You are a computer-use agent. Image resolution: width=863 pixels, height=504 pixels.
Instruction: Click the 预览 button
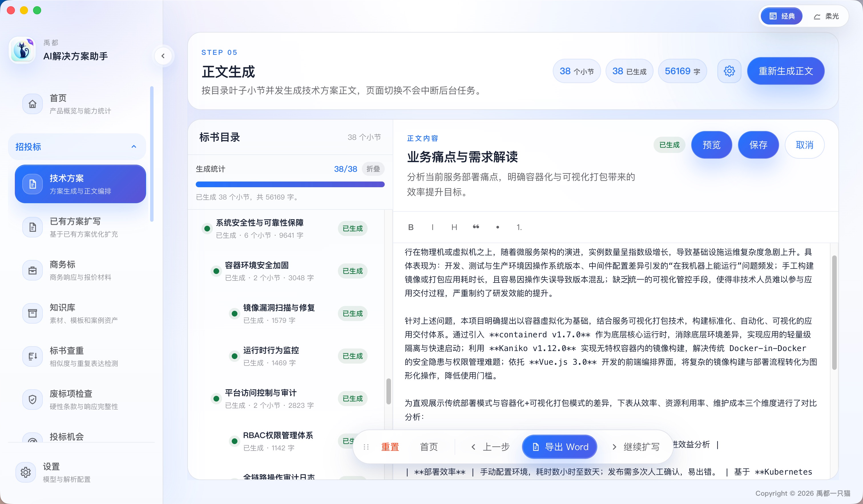(712, 145)
